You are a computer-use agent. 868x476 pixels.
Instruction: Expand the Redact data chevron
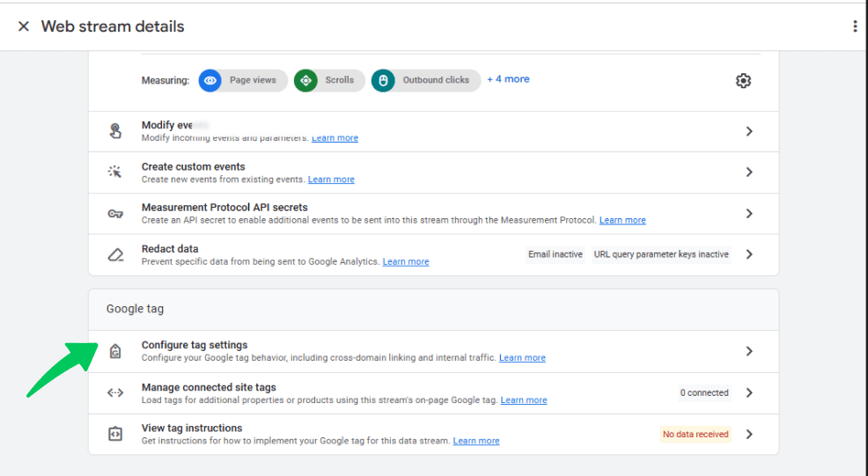coord(749,254)
